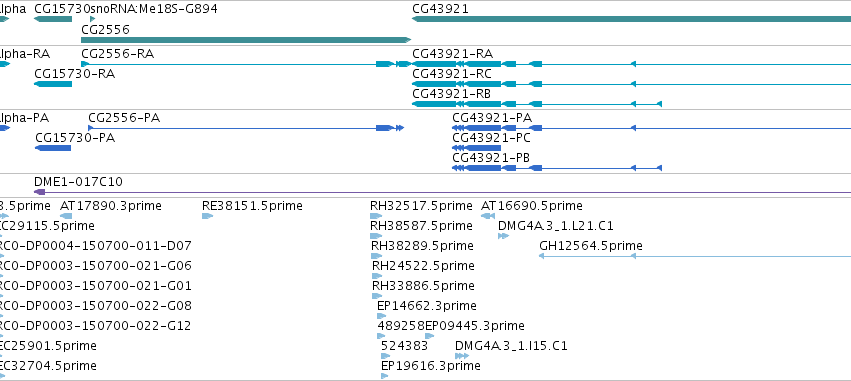The width and height of the screenshot is (851, 381).
Task: Select the CG2556 gene label
Action: tap(105, 29)
